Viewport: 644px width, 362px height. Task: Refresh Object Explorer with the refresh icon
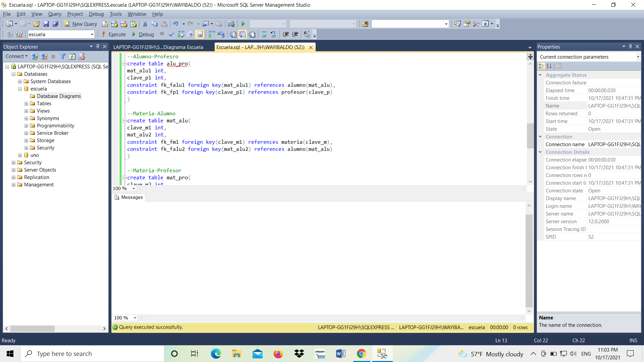click(x=72, y=56)
